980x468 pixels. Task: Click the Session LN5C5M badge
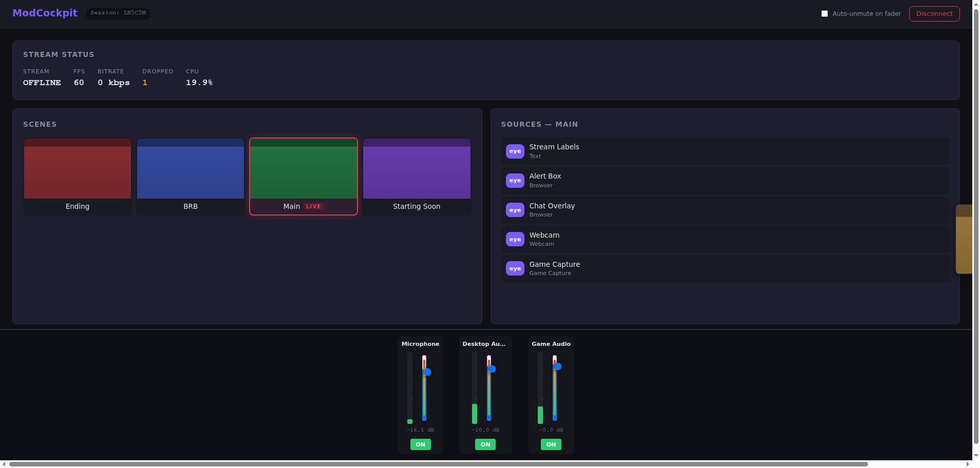tap(118, 13)
